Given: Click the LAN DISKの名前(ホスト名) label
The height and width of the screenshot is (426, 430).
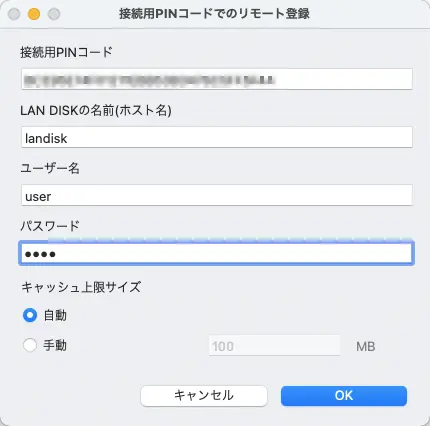Looking at the screenshot, I should (x=96, y=110).
